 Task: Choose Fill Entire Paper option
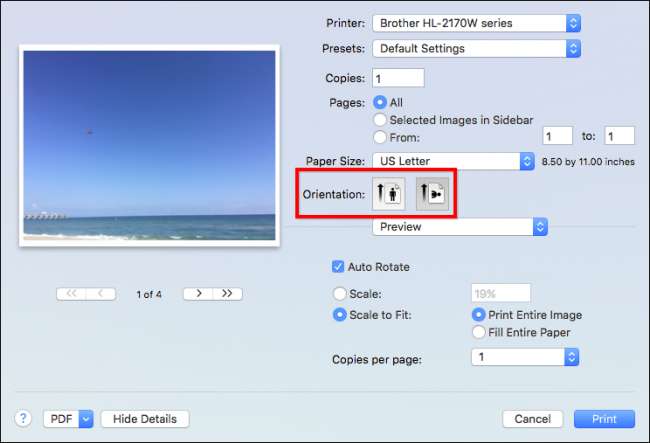(478, 332)
